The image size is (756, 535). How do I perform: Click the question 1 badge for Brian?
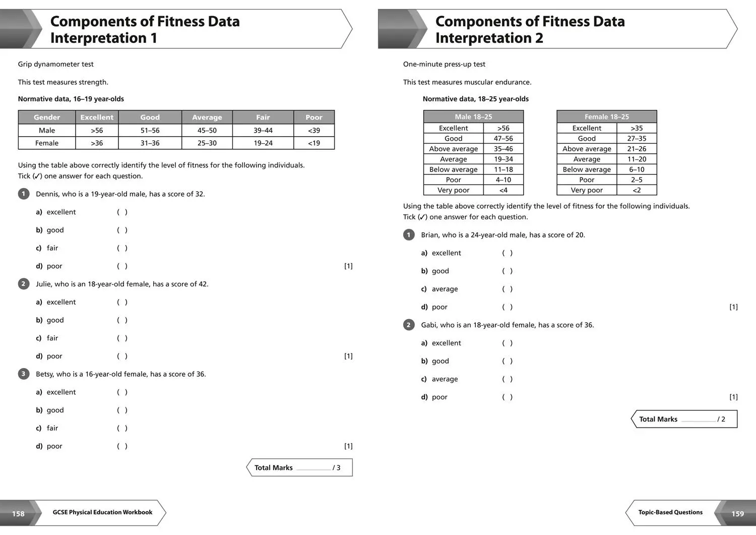409,234
